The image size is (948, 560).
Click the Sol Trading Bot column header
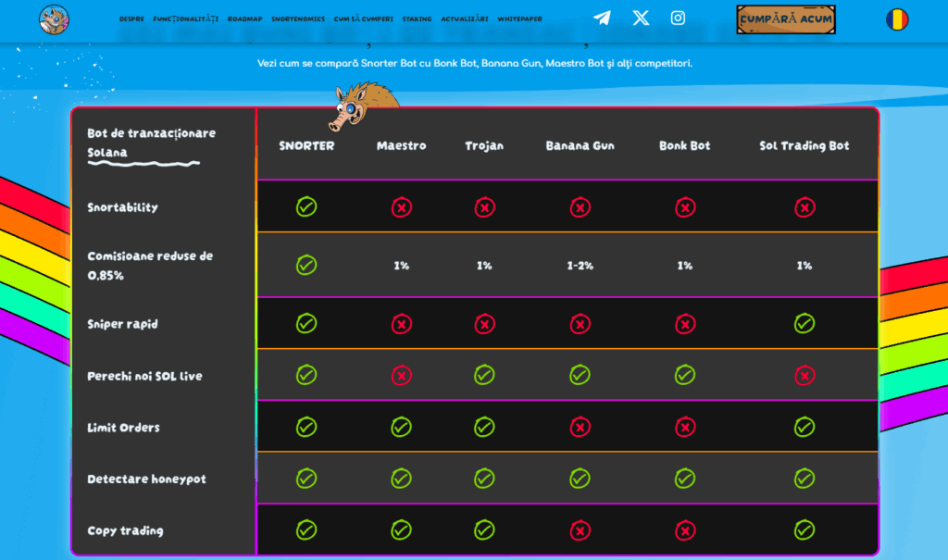coord(805,145)
